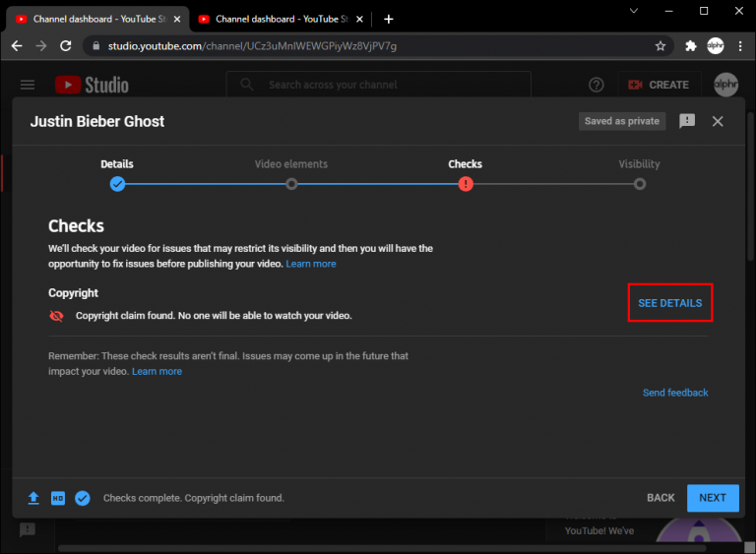The height and width of the screenshot is (554, 756).
Task: Select the Checks step with red warning
Action: (466, 183)
